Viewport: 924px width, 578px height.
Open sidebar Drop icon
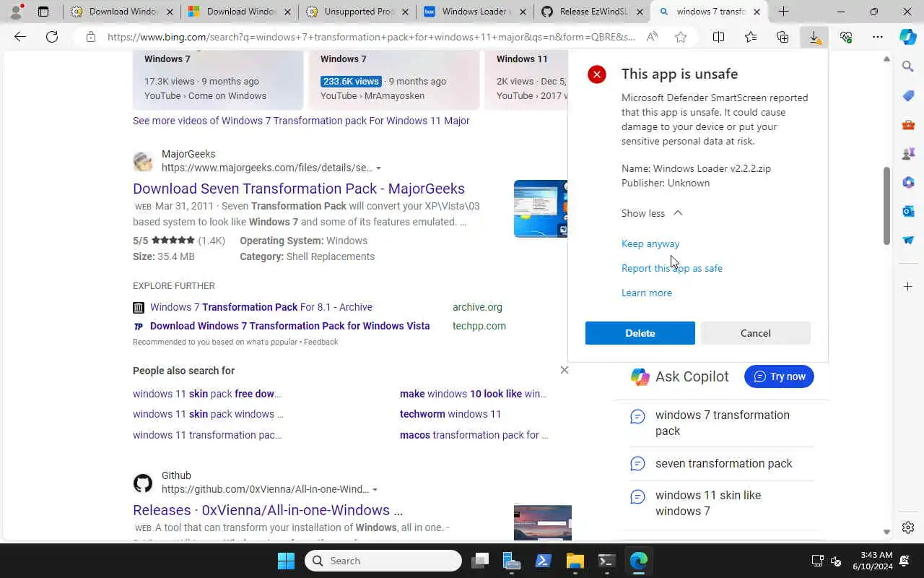coord(908,240)
